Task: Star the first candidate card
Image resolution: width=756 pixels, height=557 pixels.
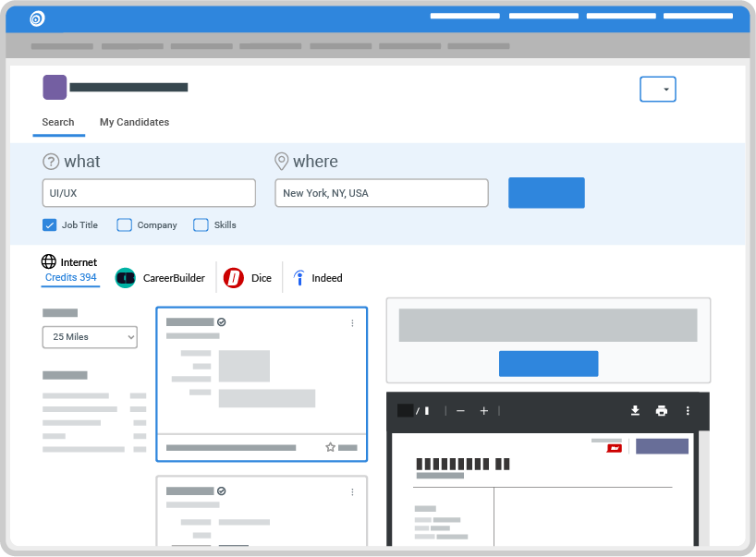Action: click(330, 447)
